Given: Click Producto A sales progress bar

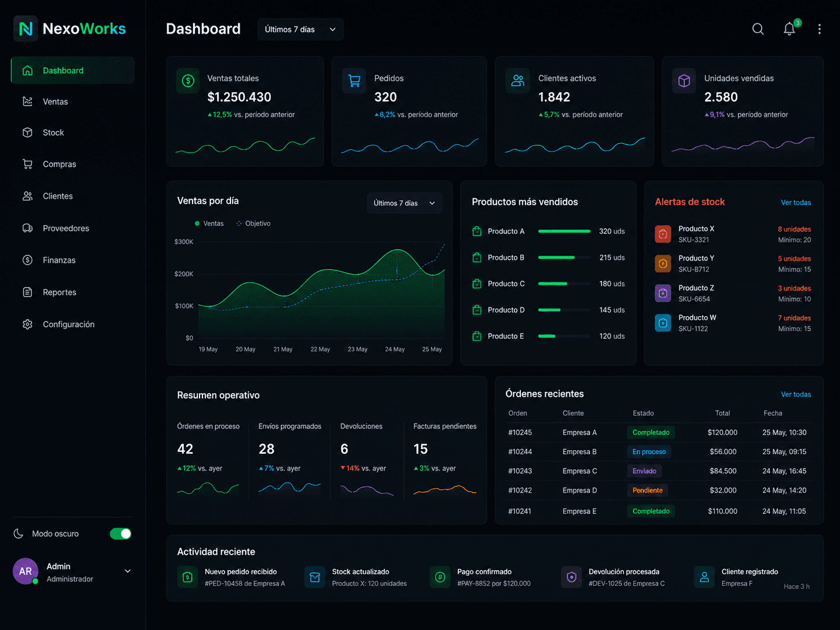Looking at the screenshot, I should [x=564, y=231].
